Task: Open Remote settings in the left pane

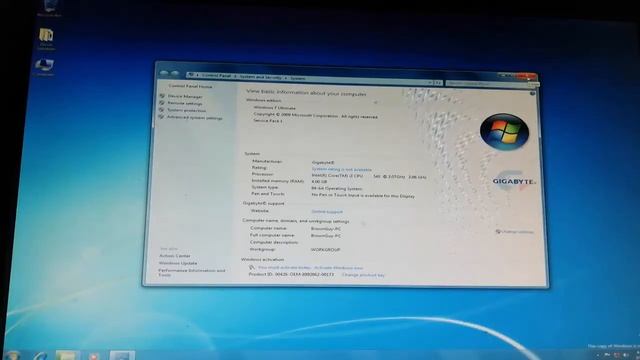Action: pos(184,104)
